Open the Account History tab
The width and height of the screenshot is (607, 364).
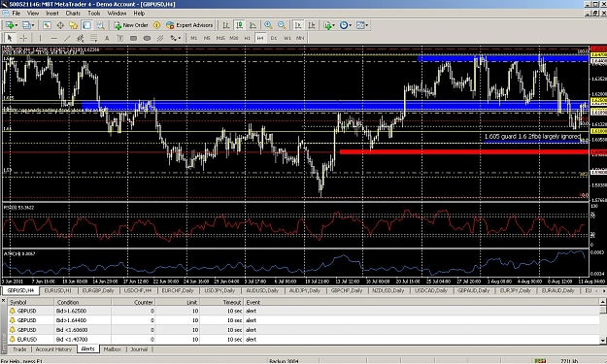pos(53,348)
